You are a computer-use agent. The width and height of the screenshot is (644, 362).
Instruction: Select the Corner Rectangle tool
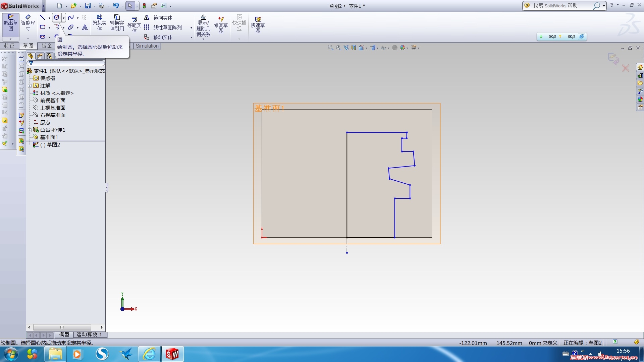pyautogui.click(x=43, y=27)
